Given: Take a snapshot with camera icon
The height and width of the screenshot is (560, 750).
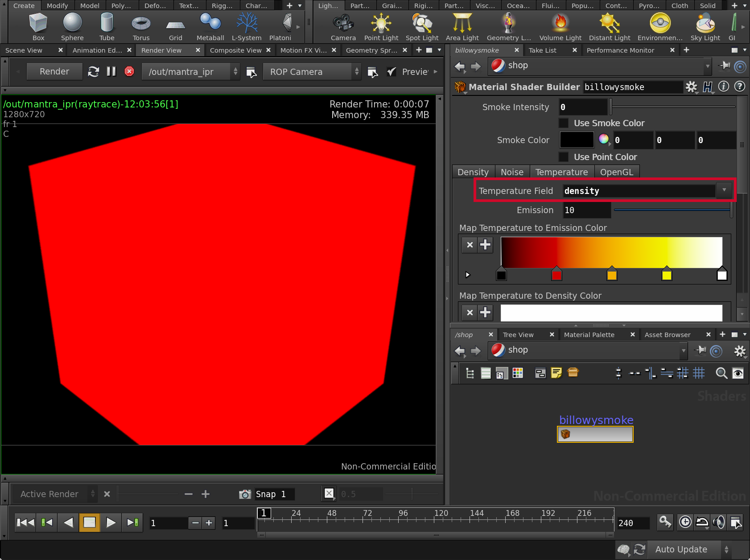Looking at the screenshot, I should click(x=245, y=494).
